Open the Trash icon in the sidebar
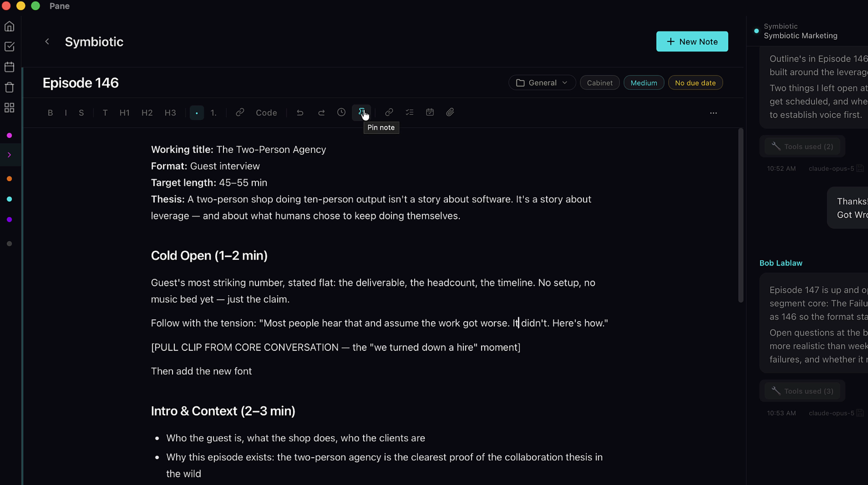The image size is (868, 485). click(9, 87)
